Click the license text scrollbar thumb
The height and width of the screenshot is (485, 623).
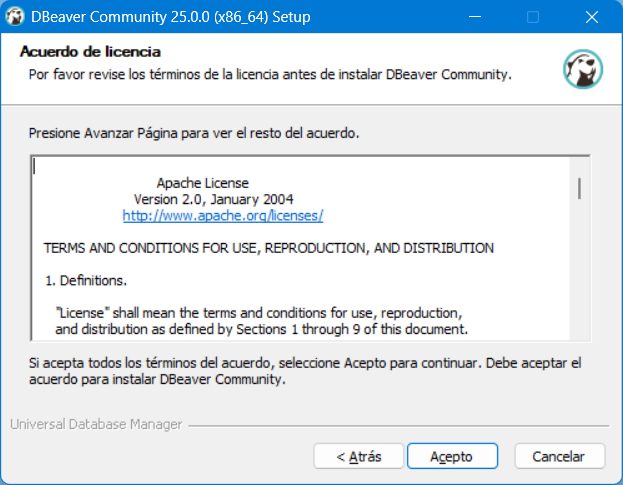click(579, 188)
